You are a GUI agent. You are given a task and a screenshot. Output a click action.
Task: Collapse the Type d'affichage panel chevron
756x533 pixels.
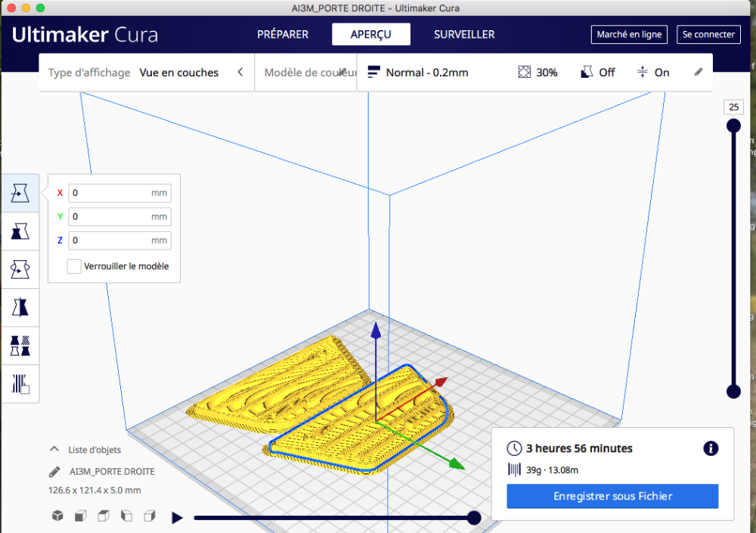point(240,72)
